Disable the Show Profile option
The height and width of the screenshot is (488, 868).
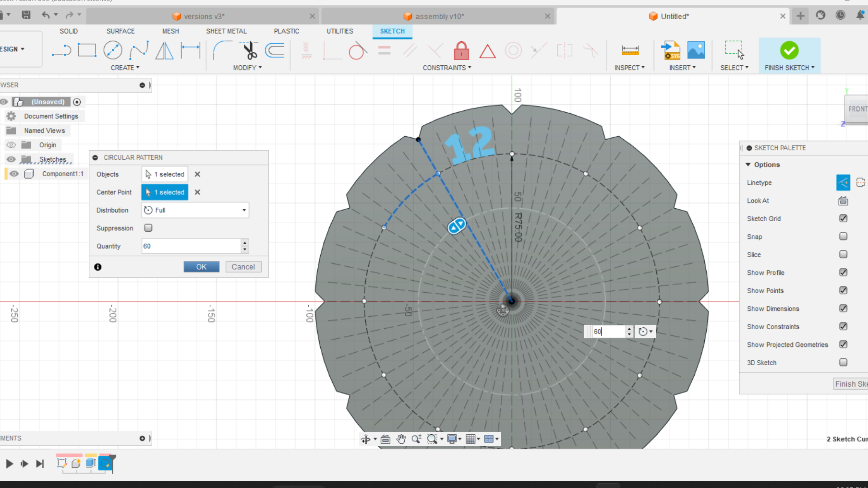pos(843,272)
